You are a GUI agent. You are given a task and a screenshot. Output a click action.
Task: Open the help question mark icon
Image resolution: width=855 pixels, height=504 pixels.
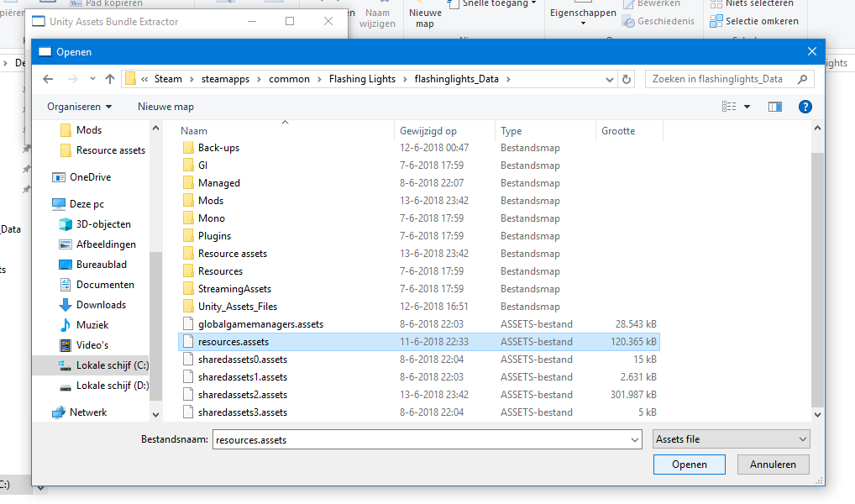tap(805, 107)
